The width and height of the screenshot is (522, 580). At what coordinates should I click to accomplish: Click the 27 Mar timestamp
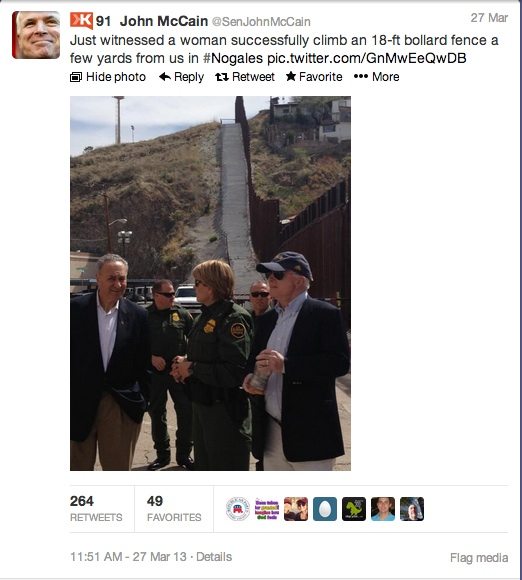489,18
